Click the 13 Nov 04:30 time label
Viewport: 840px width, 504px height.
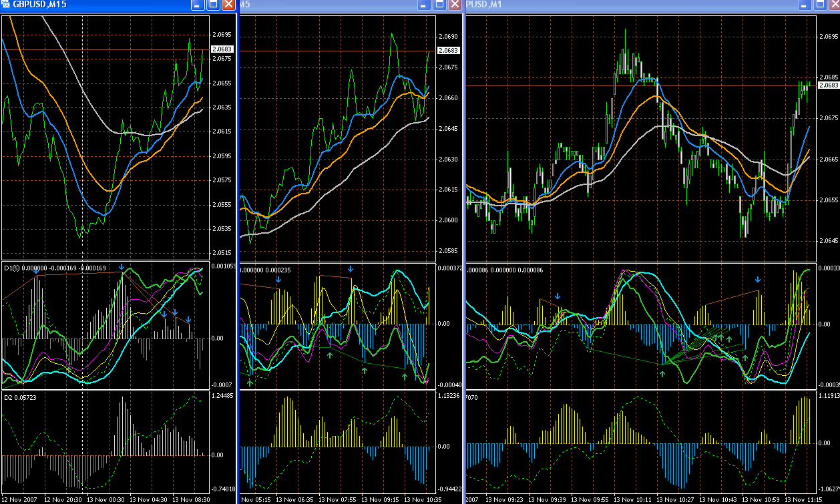coord(148,499)
